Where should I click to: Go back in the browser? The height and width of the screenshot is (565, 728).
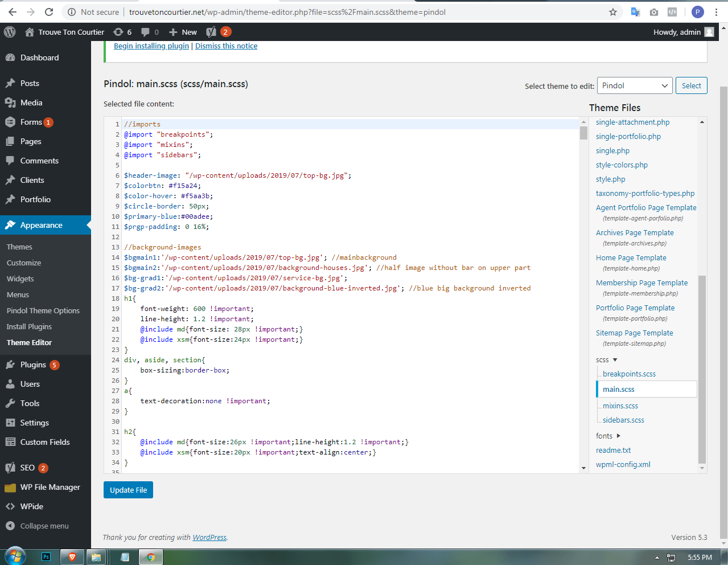[x=13, y=12]
